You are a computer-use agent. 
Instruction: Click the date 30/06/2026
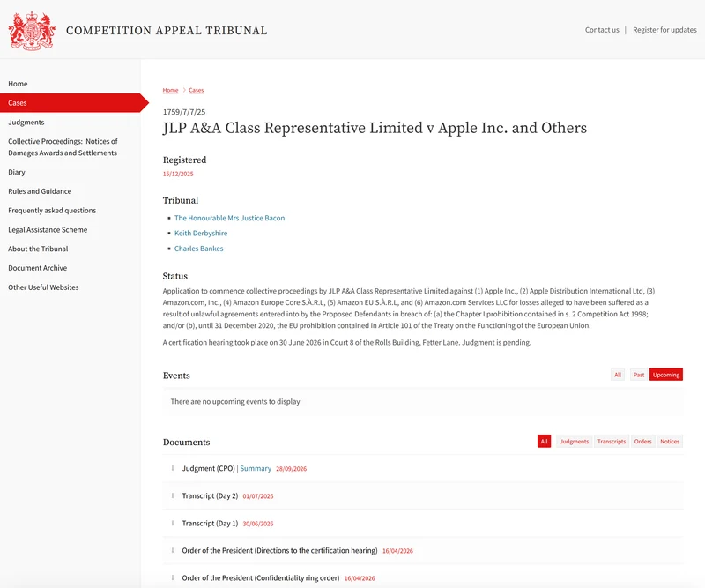[x=258, y=524]
